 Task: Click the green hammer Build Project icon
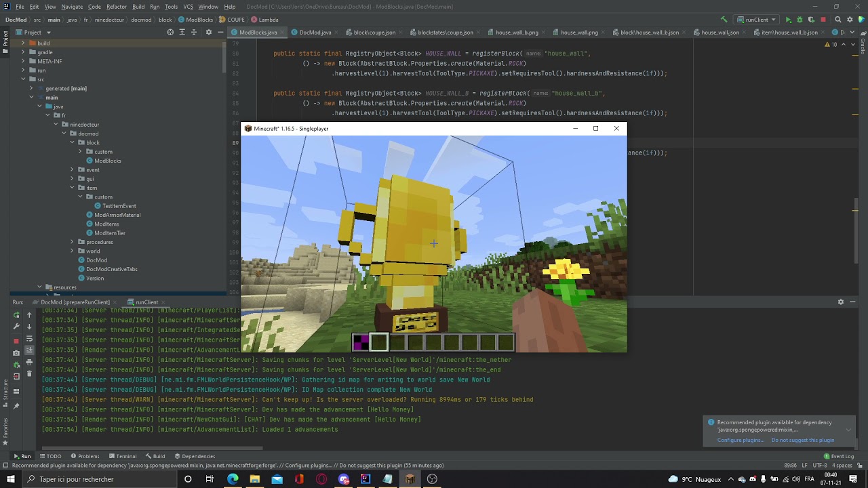[x=724, y=20]
